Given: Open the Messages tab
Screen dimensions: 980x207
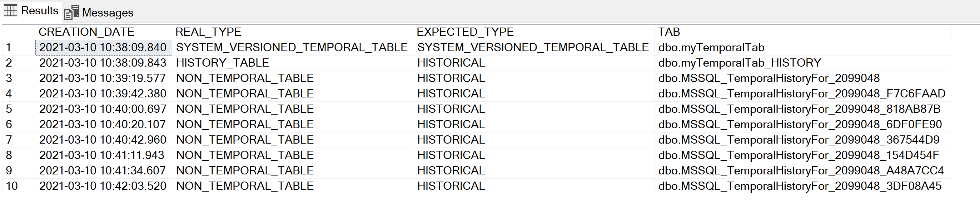Looking at the screenshot, I should (107, 13).
